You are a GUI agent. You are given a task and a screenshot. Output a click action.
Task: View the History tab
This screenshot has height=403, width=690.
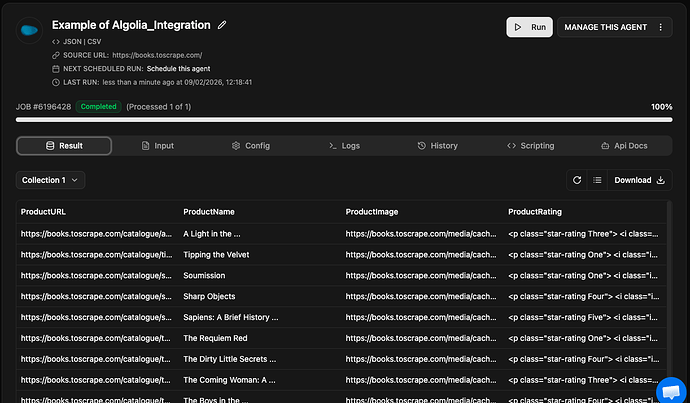(x=437, y=146)
